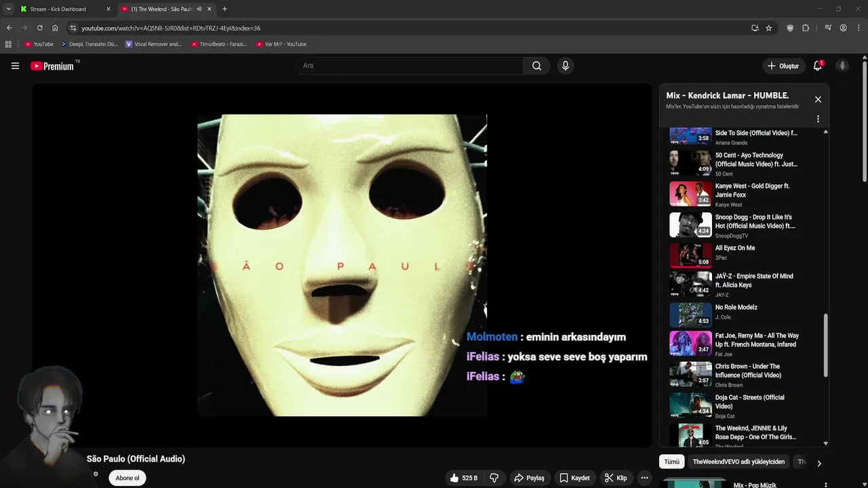Share the video with Paylaş
868x488 pixels.
(529, 478)
